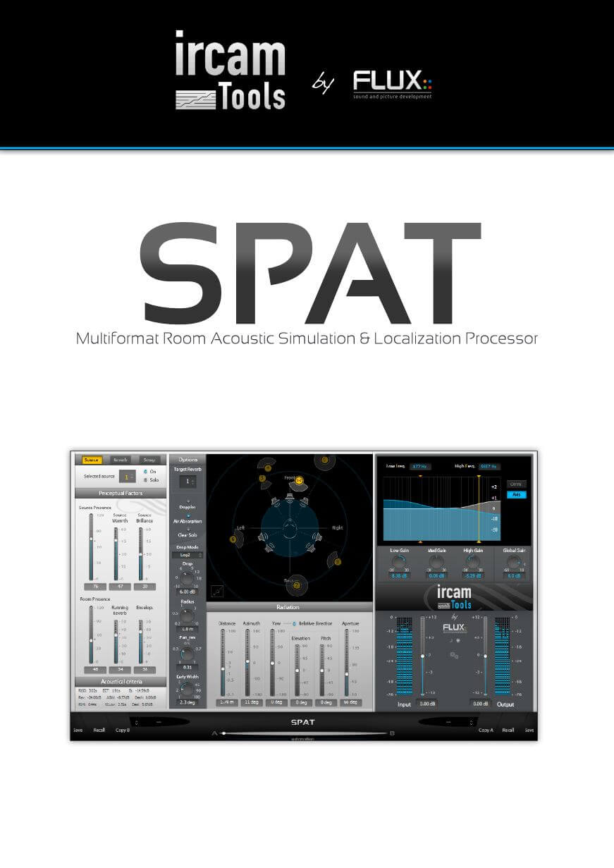The height and width of the screenshot is (868, 614).
Task: Click the Source Warmth value field
Action: tap(120, 586)
